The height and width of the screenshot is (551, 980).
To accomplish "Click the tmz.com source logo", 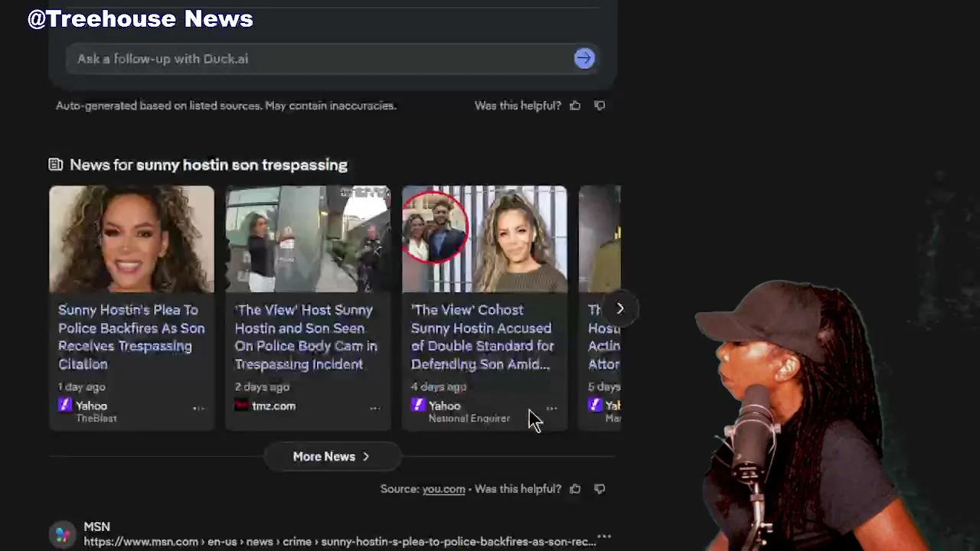I will click(x=241, y=406).
